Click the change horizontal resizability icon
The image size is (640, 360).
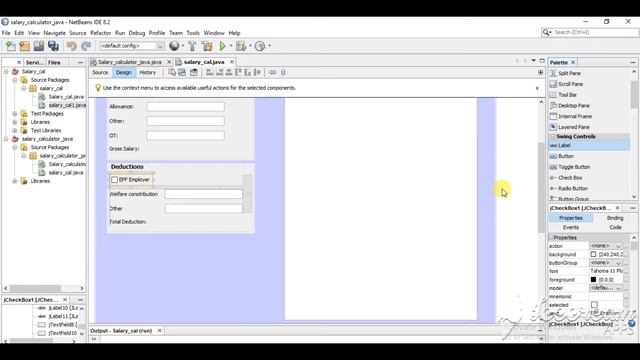[272, 73]
